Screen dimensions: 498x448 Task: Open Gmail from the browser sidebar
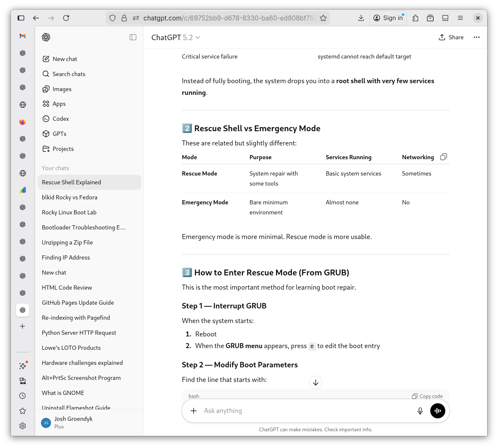point(23,36)
